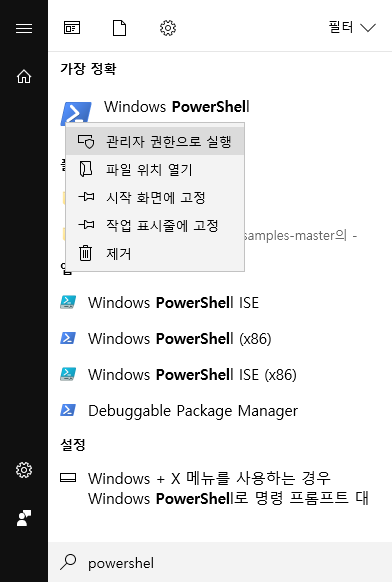Click the 가장 정확 heading
This screenshot has height=582, width=392.
(x=88, y=69)
